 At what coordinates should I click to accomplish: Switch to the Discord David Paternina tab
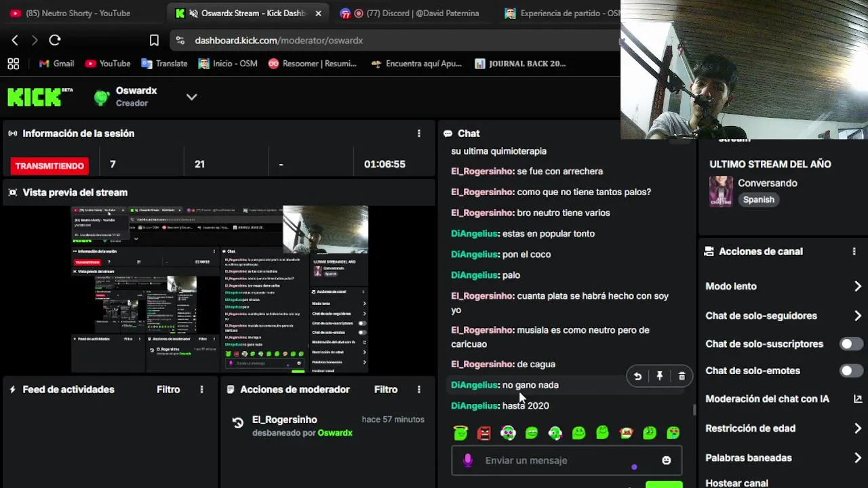[x=410, y=13]
